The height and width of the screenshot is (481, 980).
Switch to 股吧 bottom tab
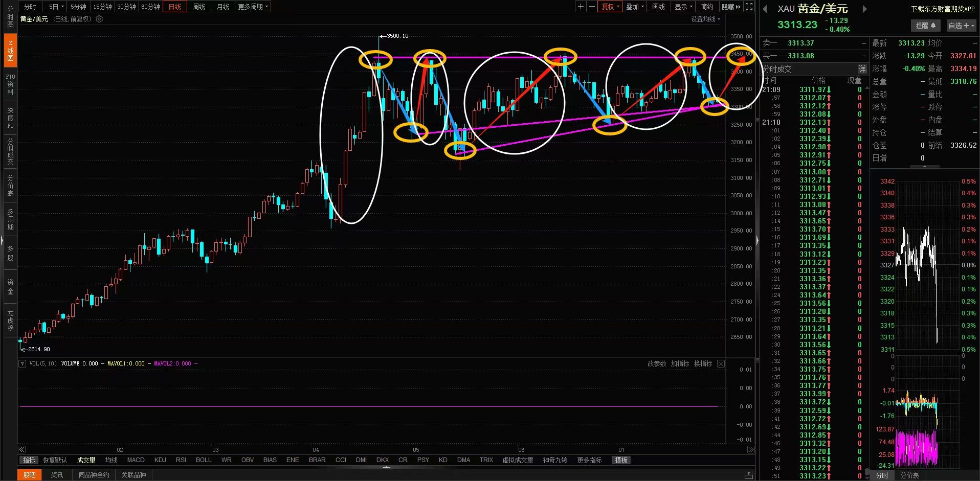pos(30,475)
